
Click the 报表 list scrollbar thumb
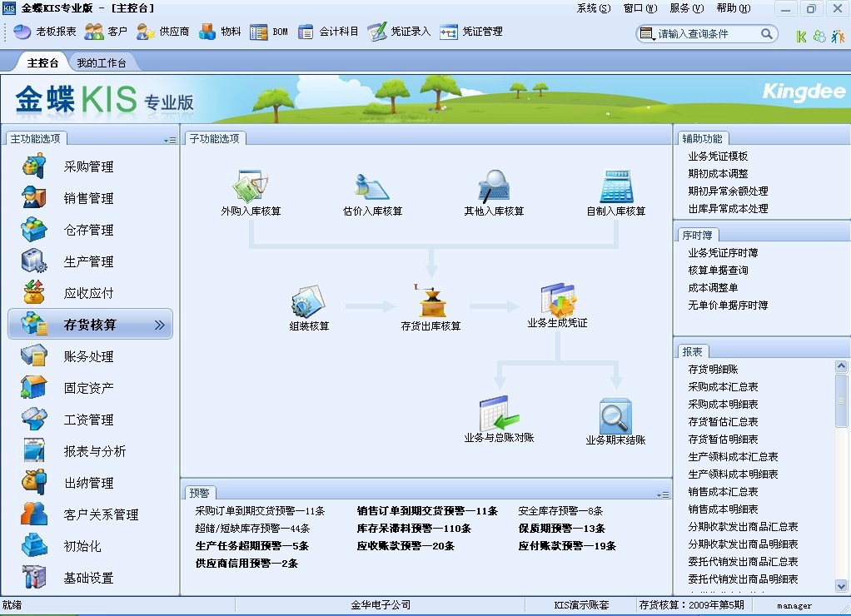coord(841,400)
